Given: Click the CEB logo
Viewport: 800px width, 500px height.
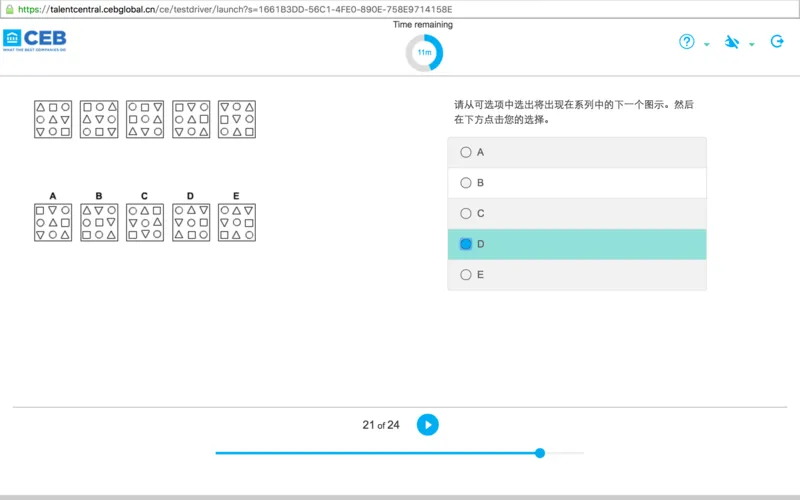Looking at the screenshot, I should [x=35, y=40].
